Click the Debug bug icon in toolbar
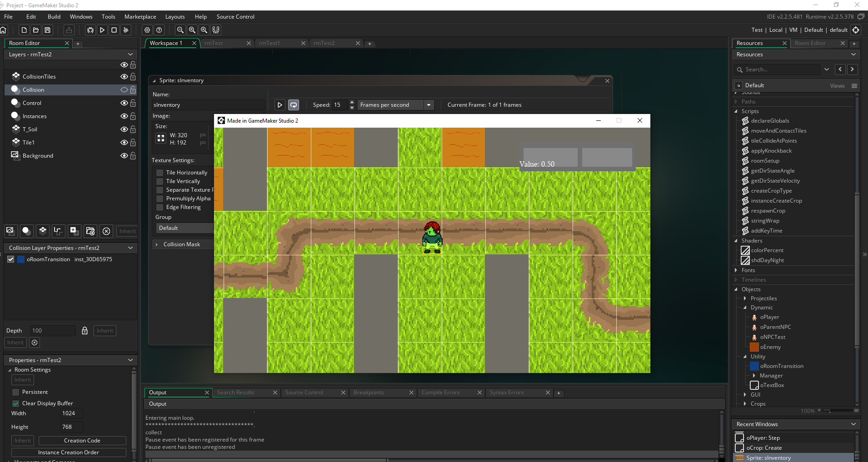868x462 pixels. 90,30
